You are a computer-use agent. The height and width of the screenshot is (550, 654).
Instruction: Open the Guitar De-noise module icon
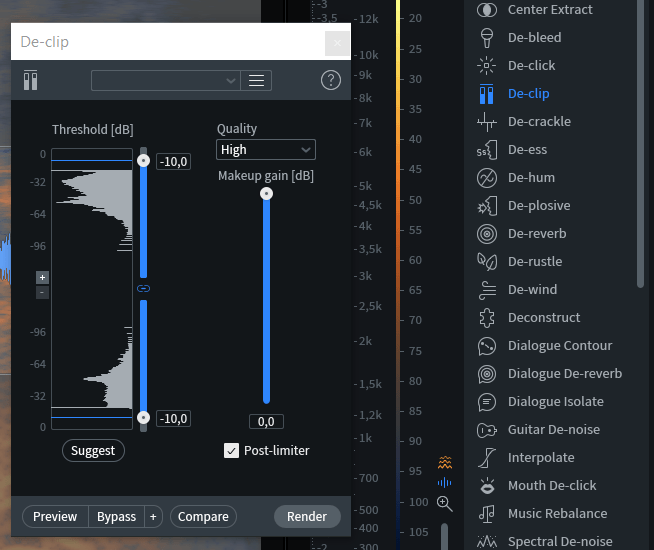click(487, 430)
